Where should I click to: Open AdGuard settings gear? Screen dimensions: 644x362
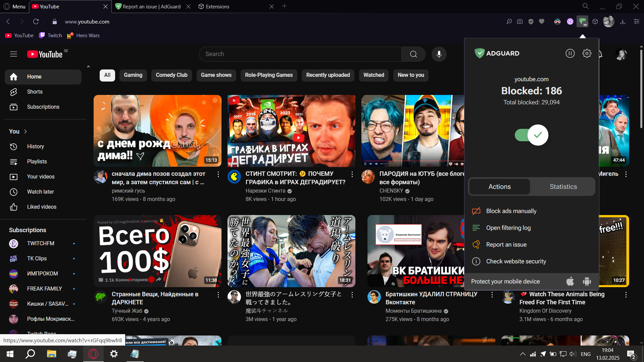[587, 53]
